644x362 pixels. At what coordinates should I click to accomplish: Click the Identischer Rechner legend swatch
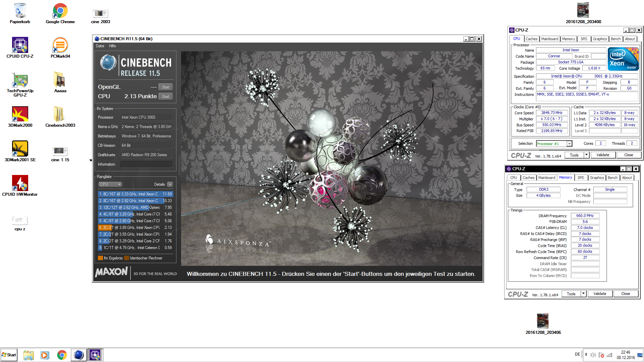(126, 258)
